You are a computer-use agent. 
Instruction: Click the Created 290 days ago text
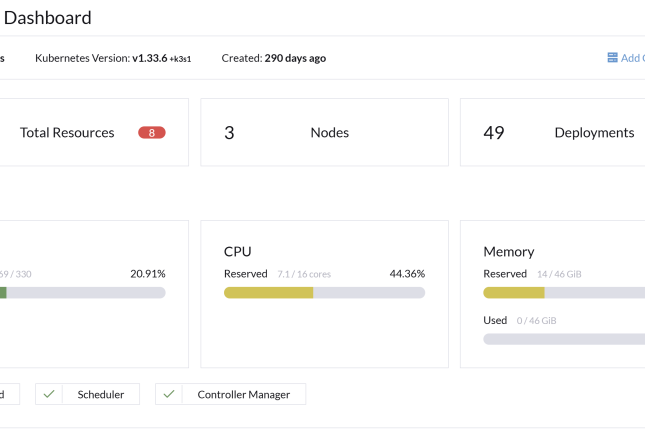point(274,58)
